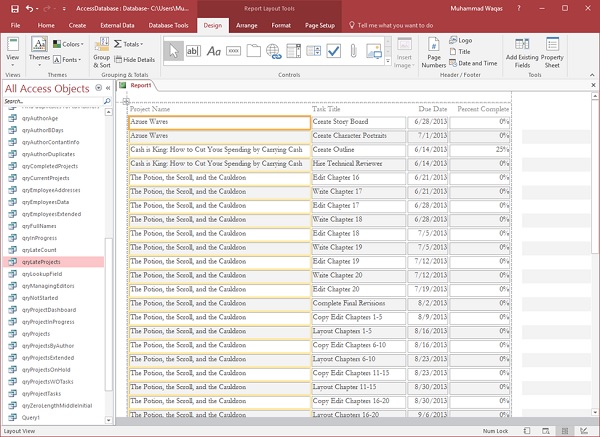The height and width of the screenshot is (437, 600).
Task: Open the Database Tools tab
Action: (x=168, y=24)
